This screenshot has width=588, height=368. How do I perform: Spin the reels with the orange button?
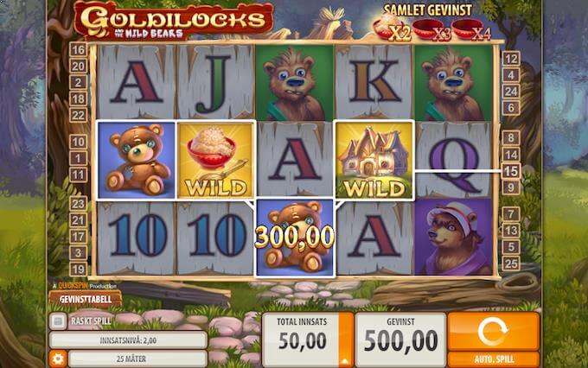(493, 331)
